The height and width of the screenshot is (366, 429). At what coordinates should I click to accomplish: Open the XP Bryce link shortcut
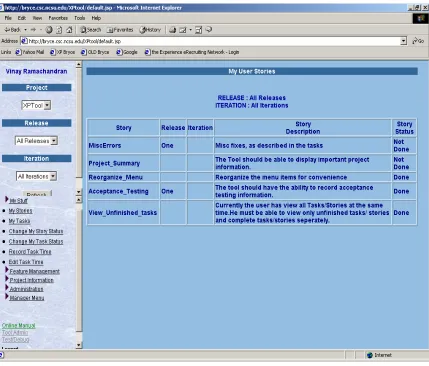pos(62,52)
